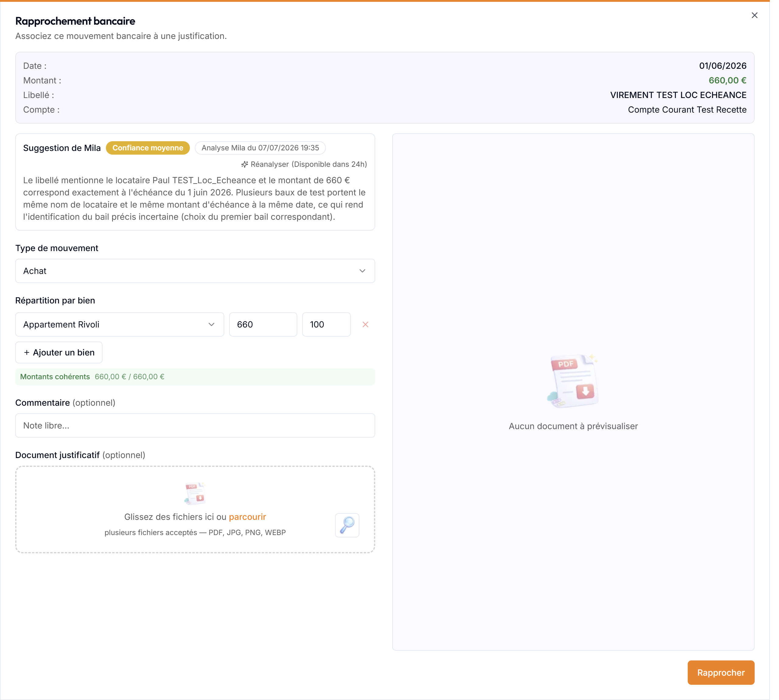The width and height of the screenshot is (779, 700).
Task: Click the Analyse Mila date tag
Action: click(260, 148)
